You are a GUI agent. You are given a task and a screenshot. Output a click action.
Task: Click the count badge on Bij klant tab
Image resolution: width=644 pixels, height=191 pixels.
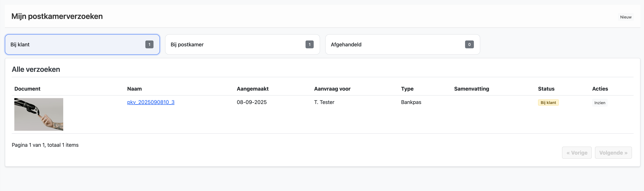[x=149, y=45]
